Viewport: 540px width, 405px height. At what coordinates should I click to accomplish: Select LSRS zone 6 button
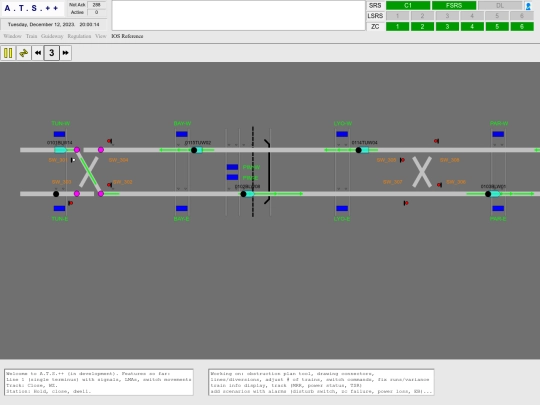(522, 16)
